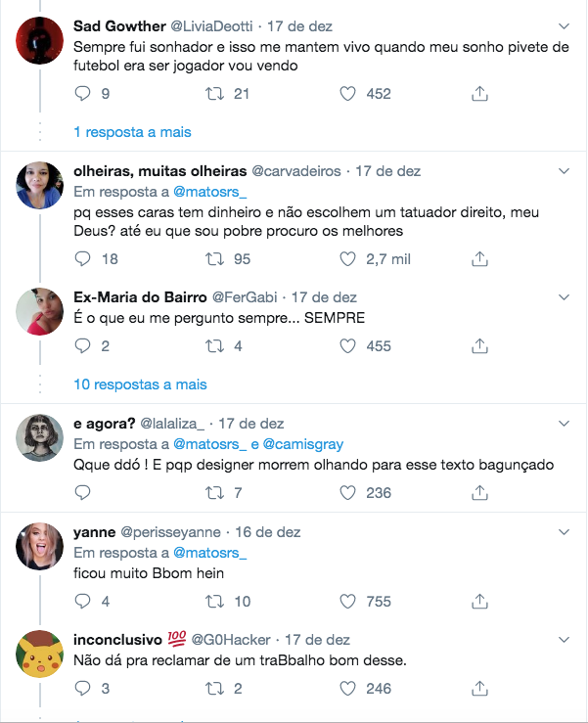Viewport: 588px width, 723px height.
Task: Reply to inconclusivo's tweet
Action: click(83, 688)
